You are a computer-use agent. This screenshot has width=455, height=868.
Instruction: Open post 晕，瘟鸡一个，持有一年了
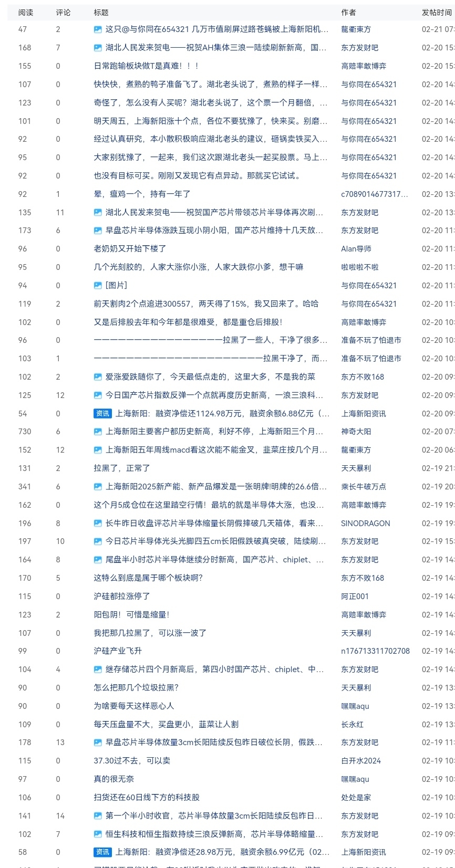(x=142, y=194)
